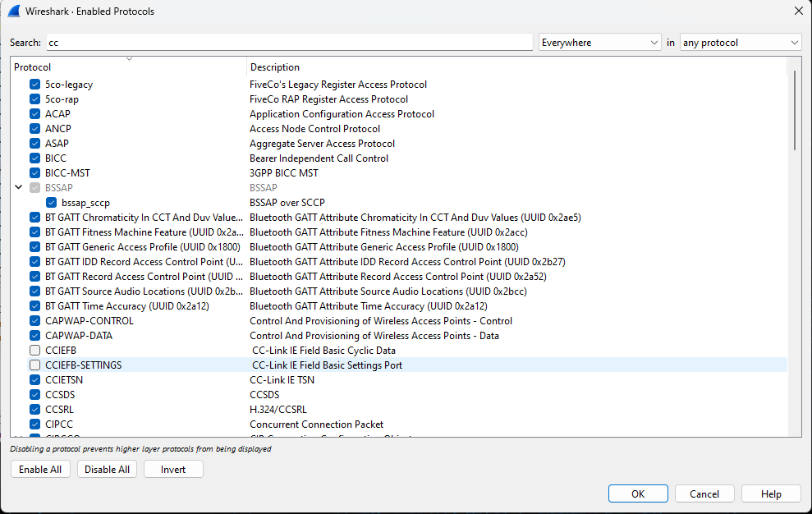Click the vertical scrollbar of the protocol list
812x514 pixels.
point(795,110)
